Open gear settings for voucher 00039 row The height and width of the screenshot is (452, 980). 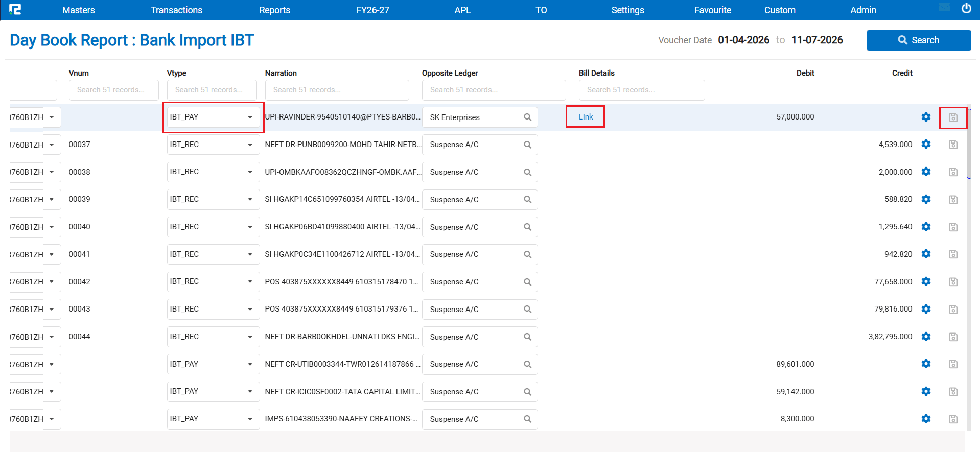click(x=926, y=199)
